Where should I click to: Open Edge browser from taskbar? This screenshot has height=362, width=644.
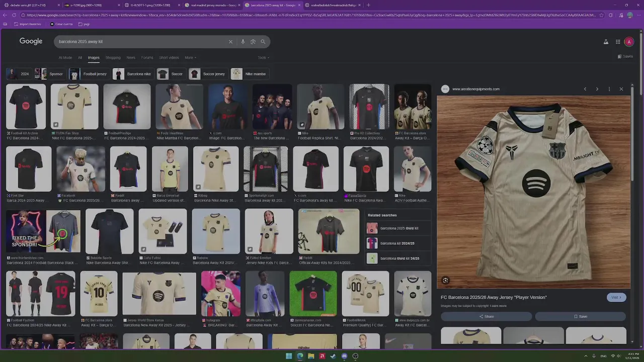point(300,356)
